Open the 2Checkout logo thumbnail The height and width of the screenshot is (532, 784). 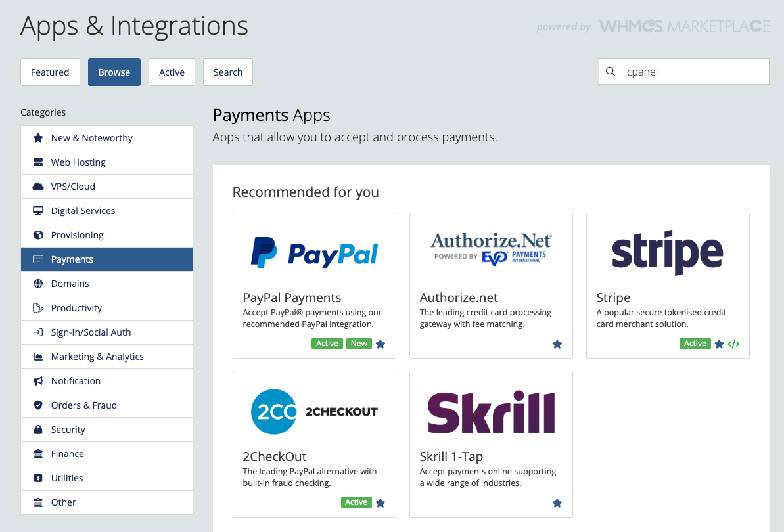(x=314, y=412)
